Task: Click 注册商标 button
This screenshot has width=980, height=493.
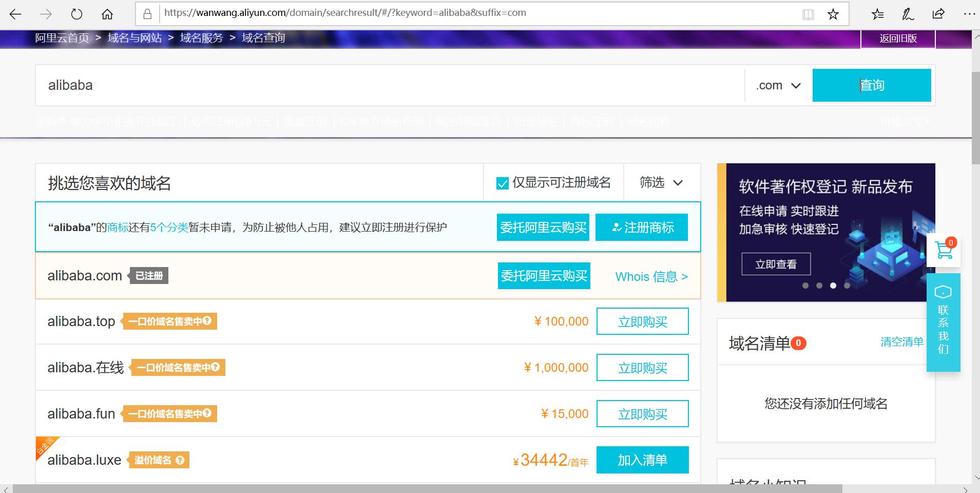Action: (x=642, y=227)
